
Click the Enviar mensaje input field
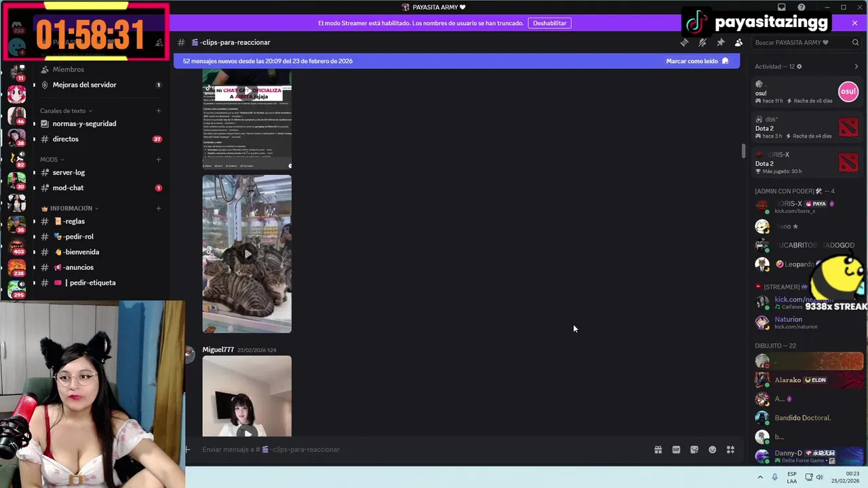420,449
